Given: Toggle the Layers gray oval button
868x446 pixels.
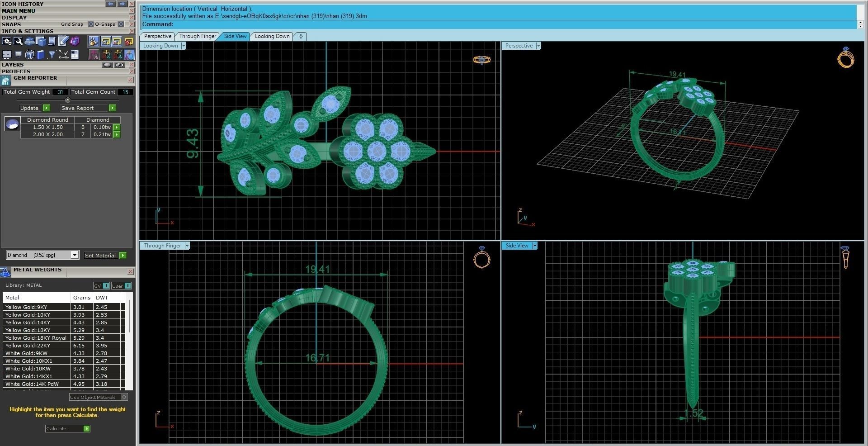Looking at the screenshot, I should pyautogui.click(x=107, y=65).
